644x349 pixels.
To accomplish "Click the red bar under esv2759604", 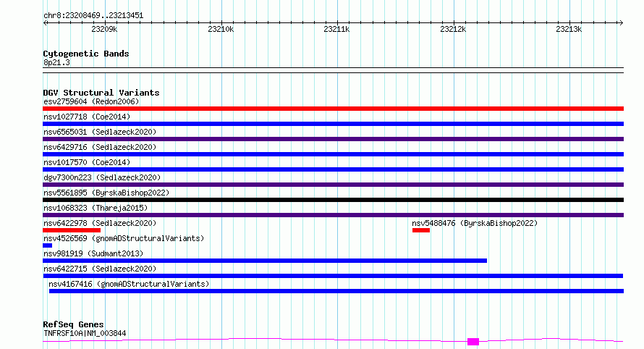I will click(333, 109).
